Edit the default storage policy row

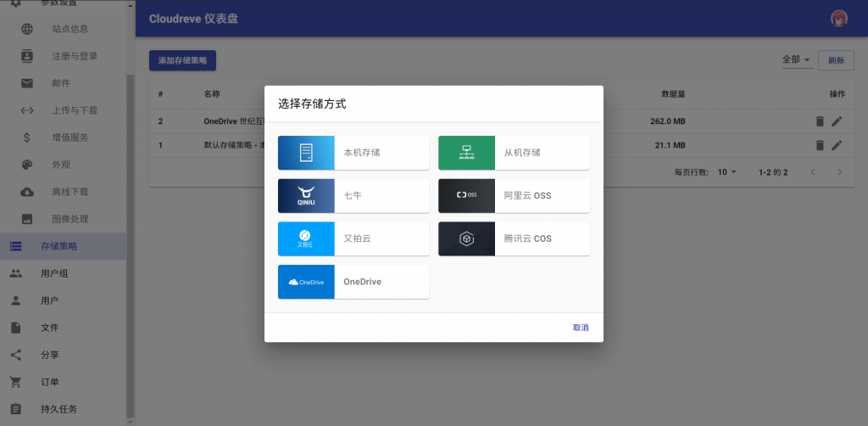[x=837, y=145]
